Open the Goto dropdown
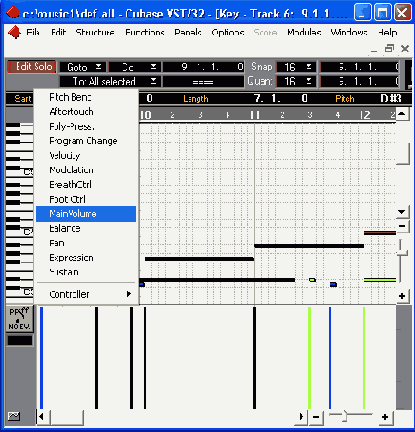Viewport: 415px width, 432px height. point(83,67)
